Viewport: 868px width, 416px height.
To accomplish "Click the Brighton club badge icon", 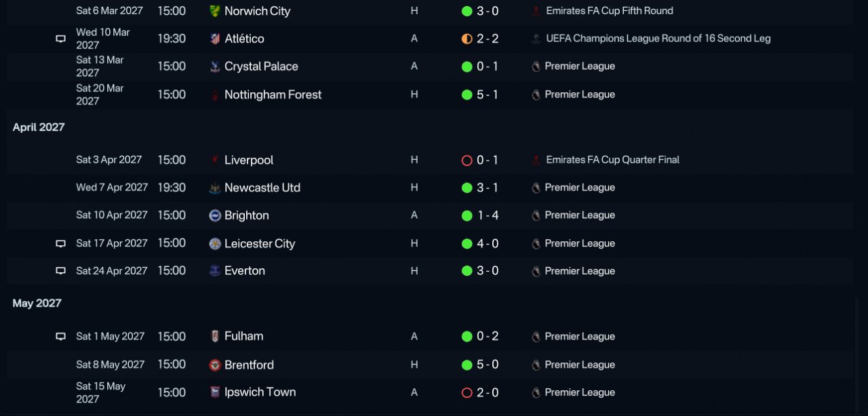I will coord(215,215).
